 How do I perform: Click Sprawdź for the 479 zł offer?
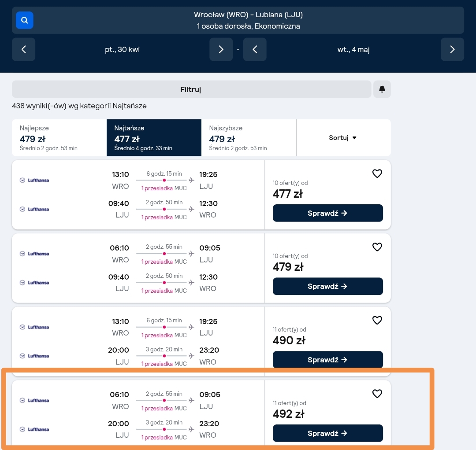(x=327, y=286)
